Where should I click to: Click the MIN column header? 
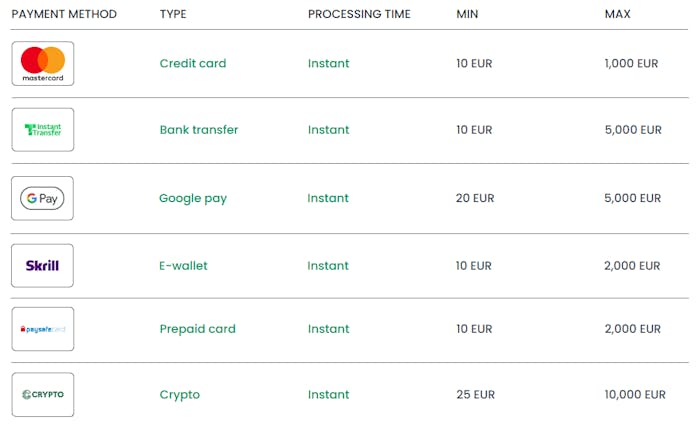tap(467, 14)
